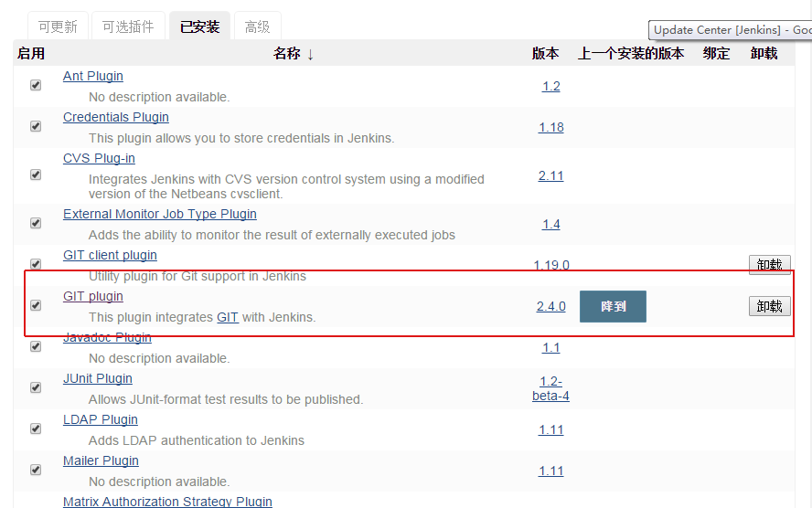Image resolution: width=812 pixels, height=508 pixels.
Task: Toggle the GIT client plugin checkbox
Action: point(36,264)
